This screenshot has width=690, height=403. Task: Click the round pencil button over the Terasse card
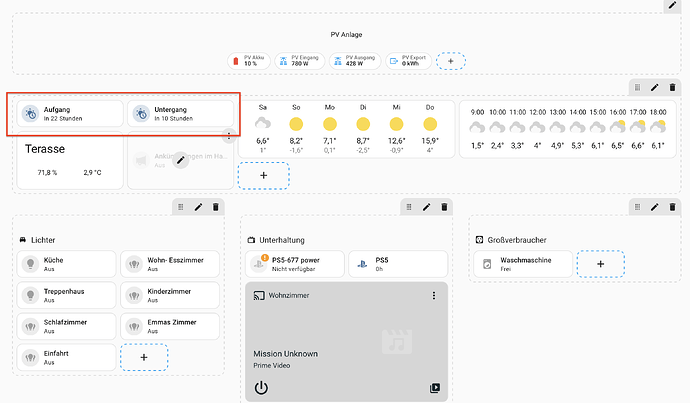coord(180,159)
